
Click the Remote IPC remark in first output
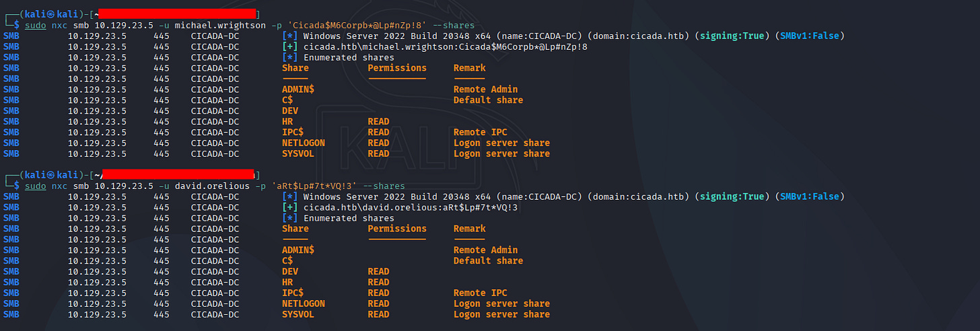click(480, 133)
